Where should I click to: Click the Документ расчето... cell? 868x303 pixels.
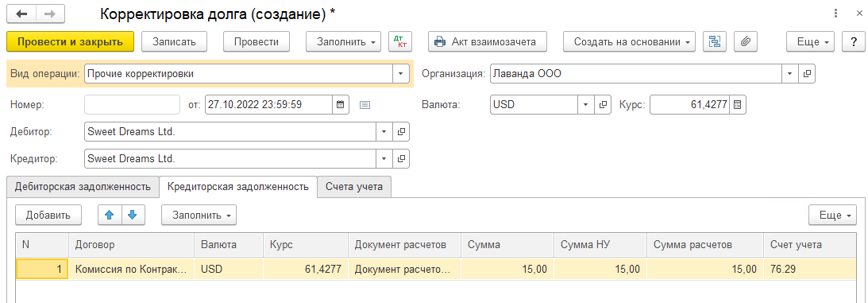point(405,270)
